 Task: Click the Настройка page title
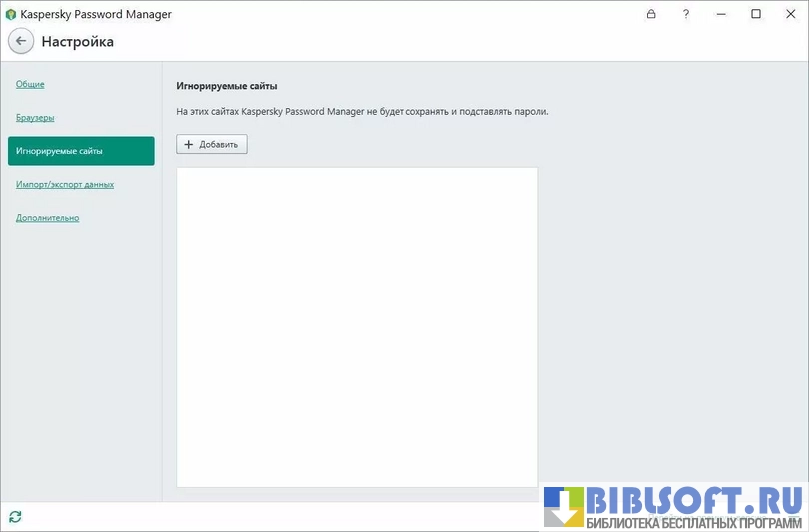point(77,42)
